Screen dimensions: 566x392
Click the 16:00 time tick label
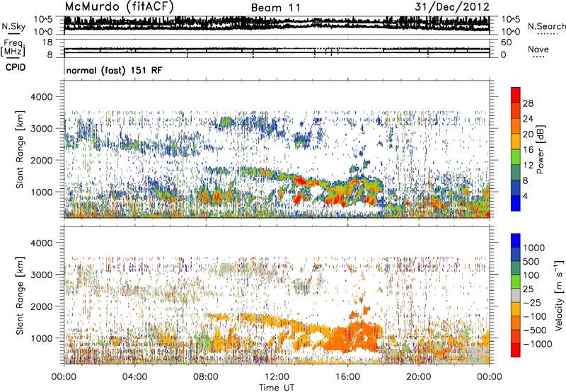point(347,377)
